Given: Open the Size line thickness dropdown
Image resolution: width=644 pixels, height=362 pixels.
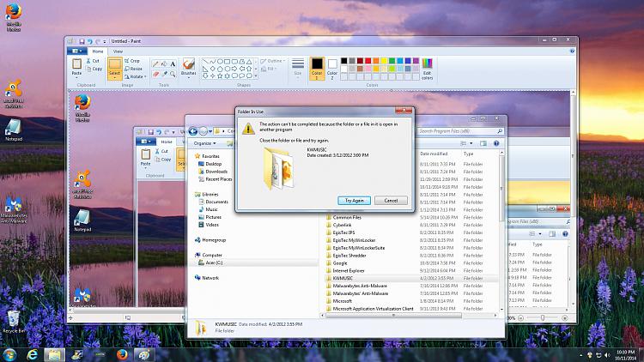Looking at the screenshot, I should [x=298, y=68].
